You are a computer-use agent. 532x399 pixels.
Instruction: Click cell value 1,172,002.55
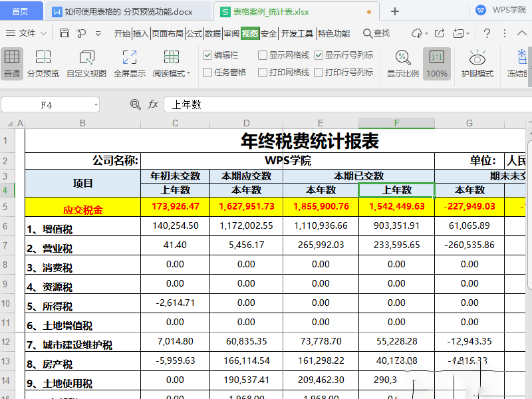[246, 226]
